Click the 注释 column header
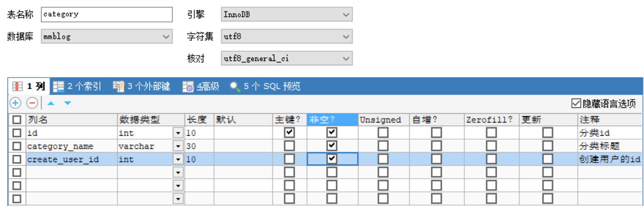 [x=610, y=120]
